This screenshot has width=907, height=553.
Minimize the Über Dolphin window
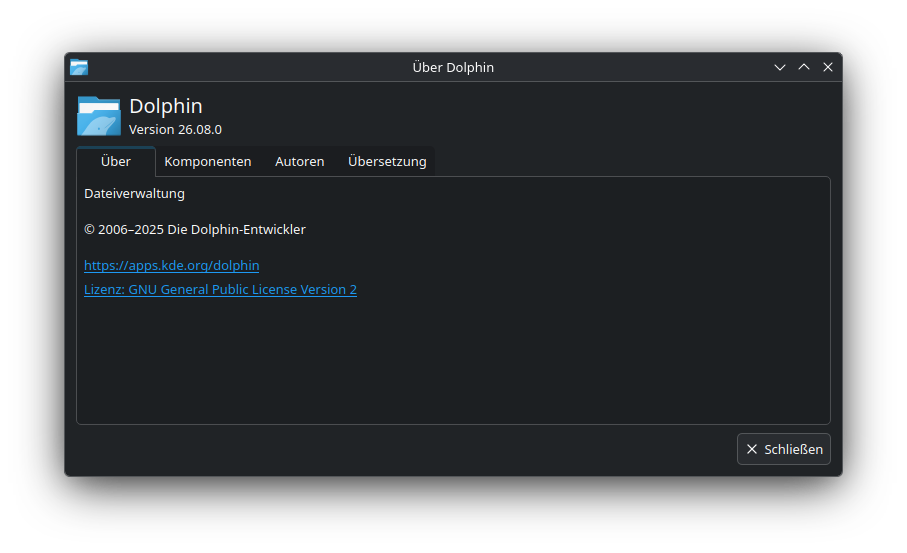click(780, 67)
